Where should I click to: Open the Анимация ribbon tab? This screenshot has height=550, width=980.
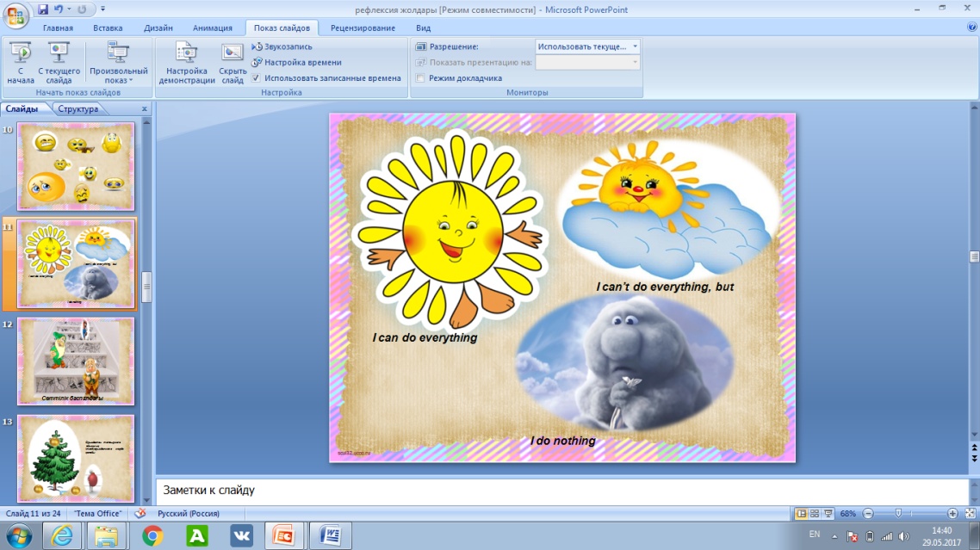213,28
